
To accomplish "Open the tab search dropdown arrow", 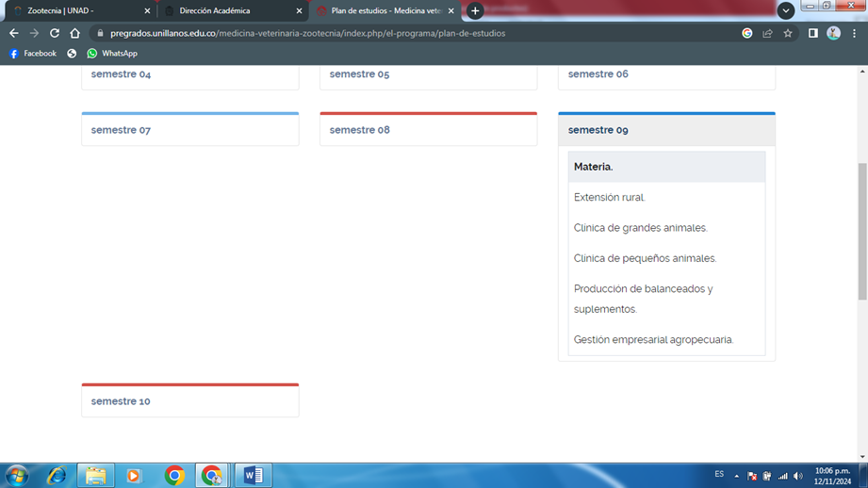I will (x=785, y=11).
